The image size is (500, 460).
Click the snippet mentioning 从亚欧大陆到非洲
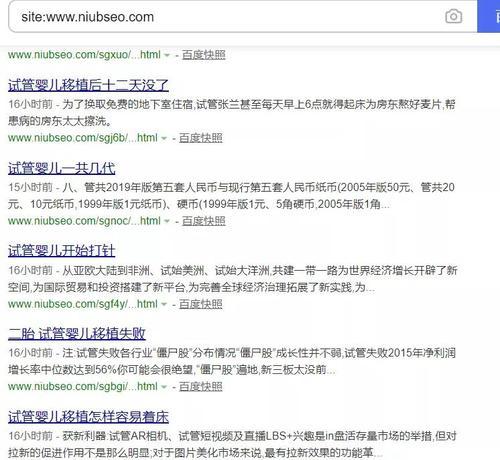(x=233, y=279)
